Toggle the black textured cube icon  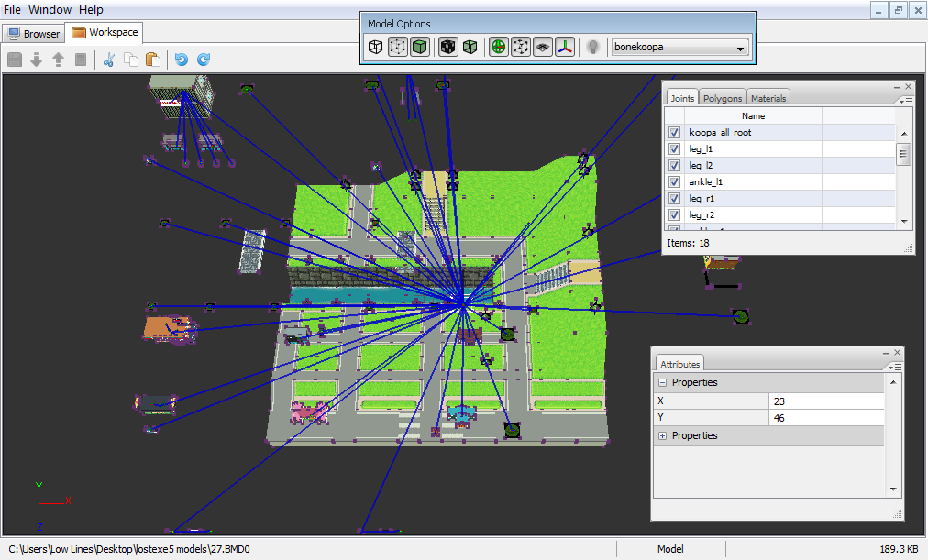point(448,47)
